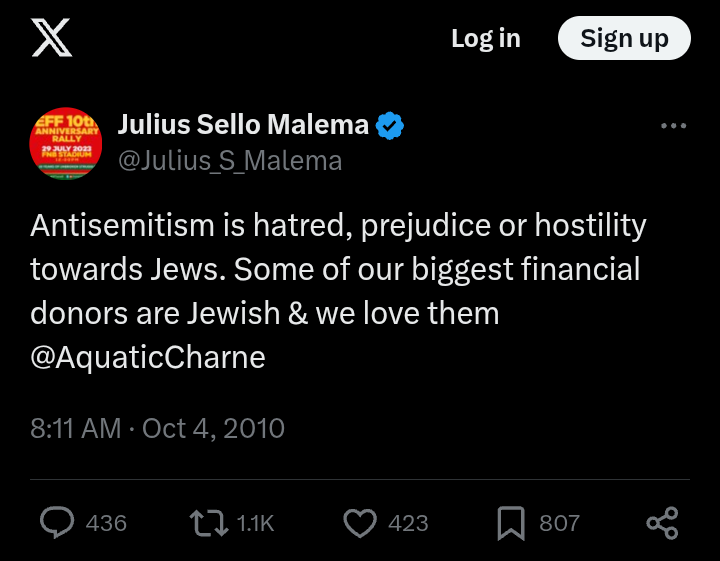
Task: Click the tweet text about antisemitism
Action: [338, 270]
